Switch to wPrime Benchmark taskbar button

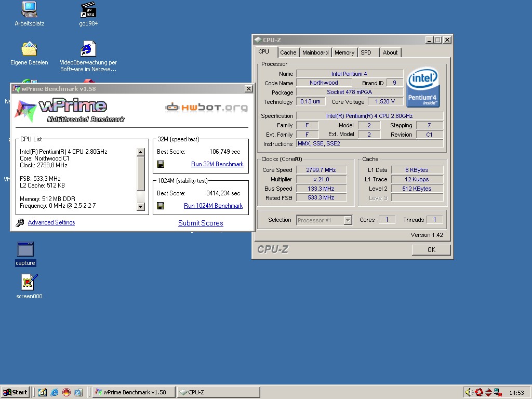[x=134, y=392]
